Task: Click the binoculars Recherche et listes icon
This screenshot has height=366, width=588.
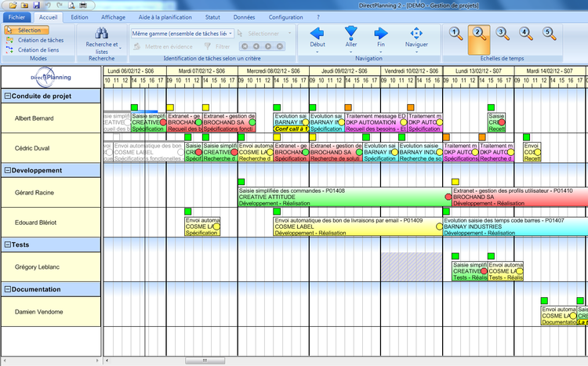Action: coord(102,34)
